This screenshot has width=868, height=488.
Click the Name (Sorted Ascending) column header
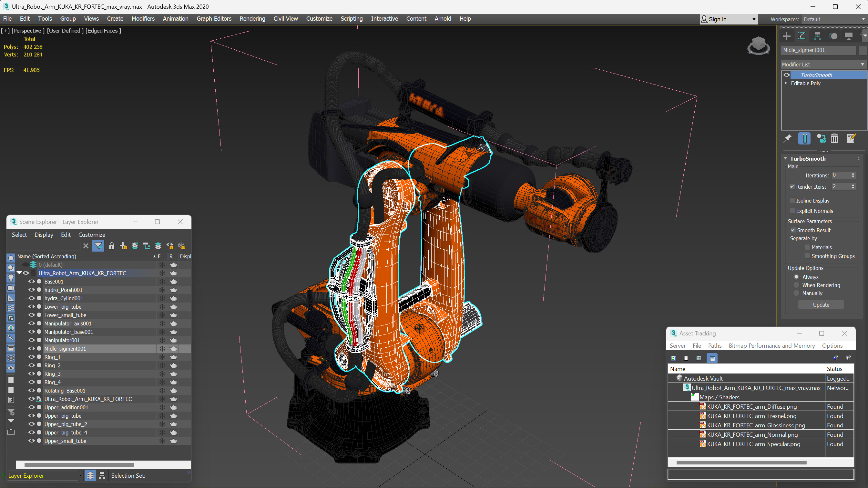pyautogui.click(x=86, y=256)
